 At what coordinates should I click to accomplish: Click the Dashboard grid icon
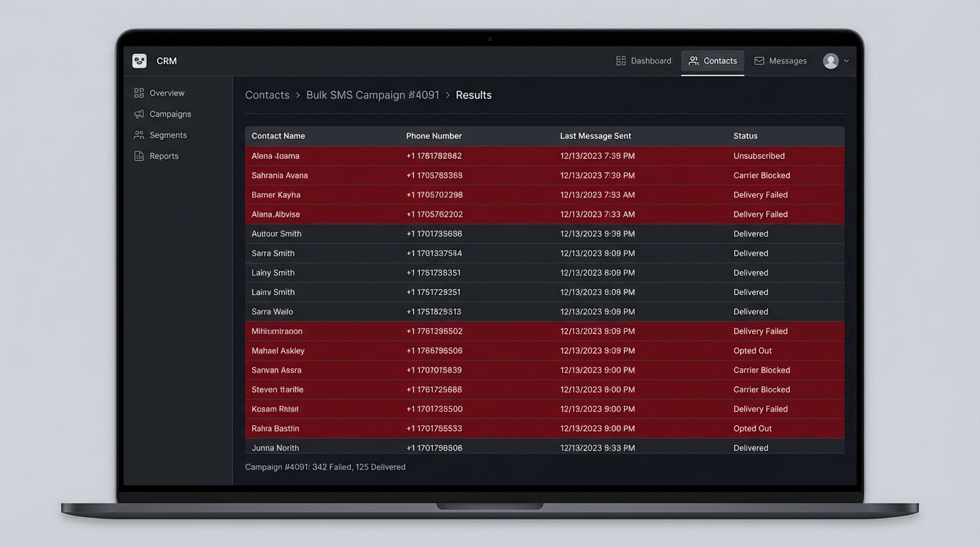click(x=621, y=61)
